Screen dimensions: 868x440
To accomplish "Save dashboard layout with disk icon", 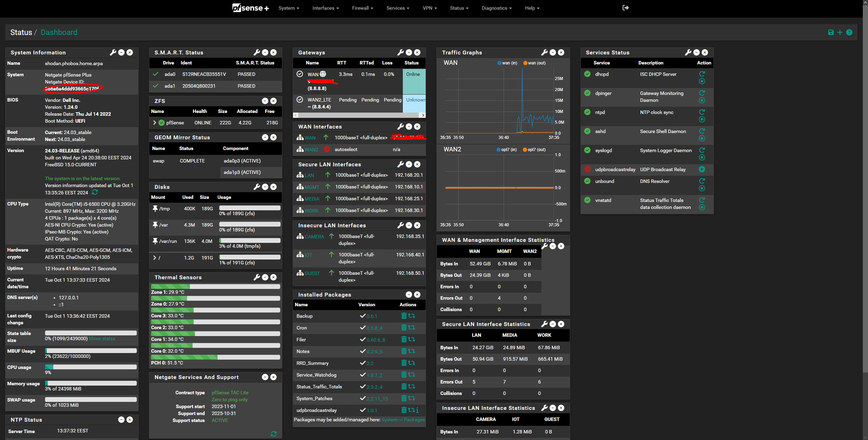I will (831, 32).
